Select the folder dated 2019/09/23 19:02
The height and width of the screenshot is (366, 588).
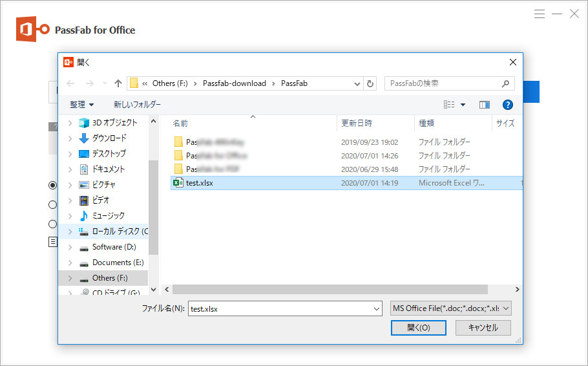[x=346, y=142]
